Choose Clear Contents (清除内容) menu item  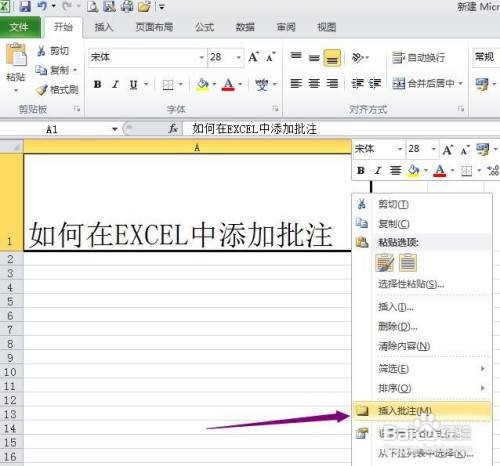pos(422,346)
